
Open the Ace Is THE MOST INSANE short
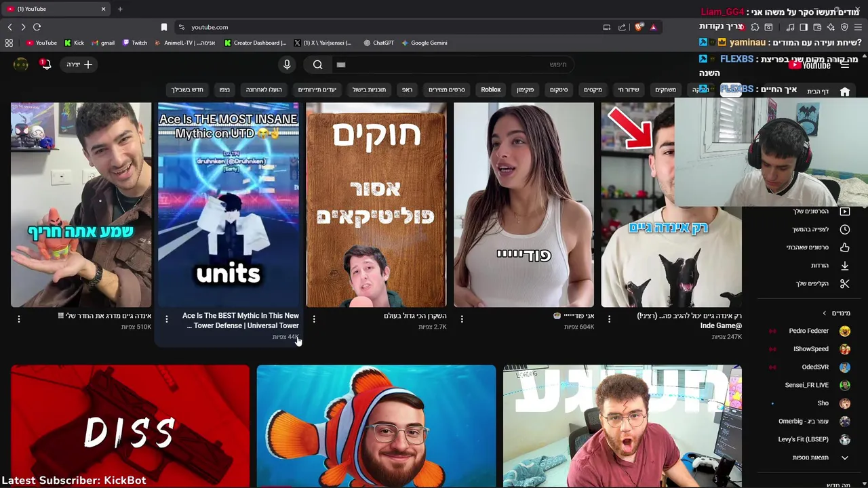pyautogui.click(x=229, y=205)
